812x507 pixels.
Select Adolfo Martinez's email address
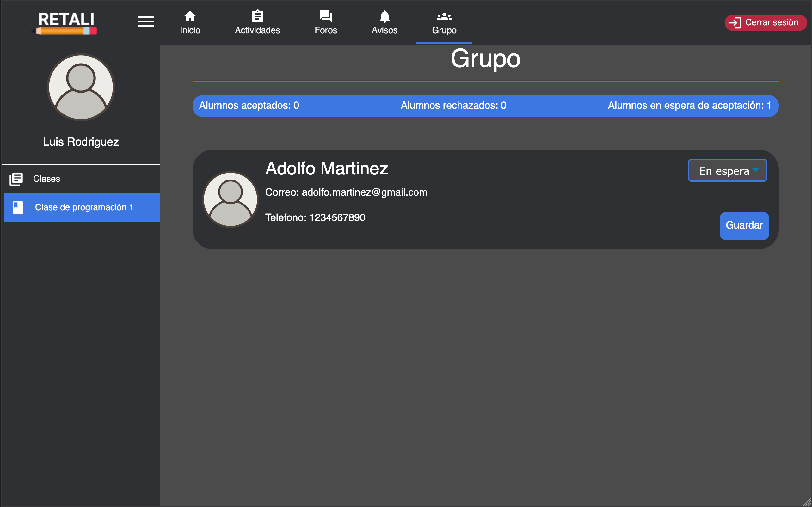click(x=364, y=192)
